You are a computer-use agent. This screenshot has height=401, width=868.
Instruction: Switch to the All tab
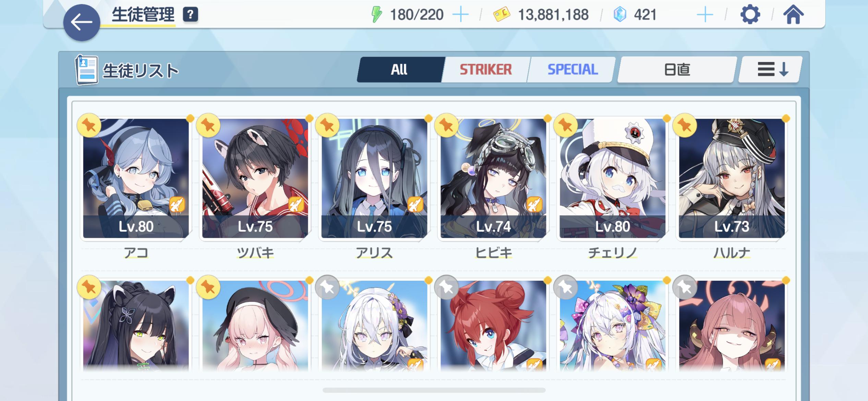click(x=399, y=70)
